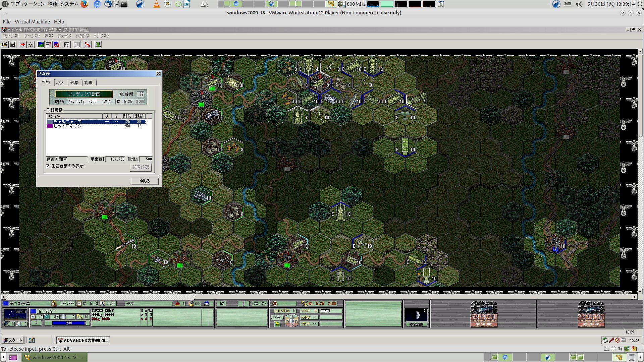Click the 都市名 column header
Image resolution: width=644 pixels, height=362 pixels.
pyautogui.click(x=74, y=116)
